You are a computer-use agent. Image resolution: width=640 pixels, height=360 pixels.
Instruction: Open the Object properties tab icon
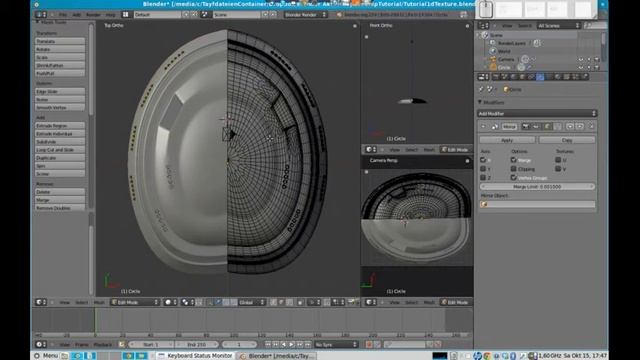[x=522, y=77]
